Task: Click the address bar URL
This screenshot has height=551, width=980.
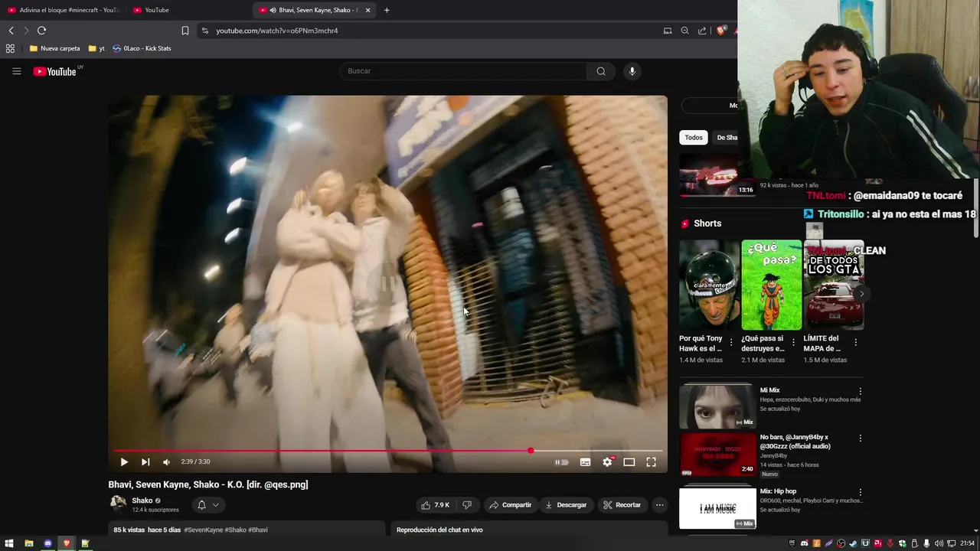Action: pyautogui.click(x=277, y=31)
